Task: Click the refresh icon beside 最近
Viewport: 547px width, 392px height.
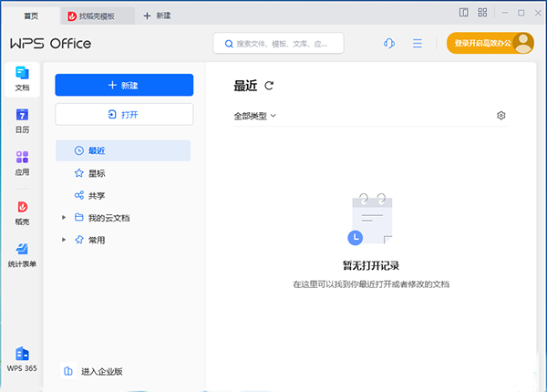Action: 269,86
